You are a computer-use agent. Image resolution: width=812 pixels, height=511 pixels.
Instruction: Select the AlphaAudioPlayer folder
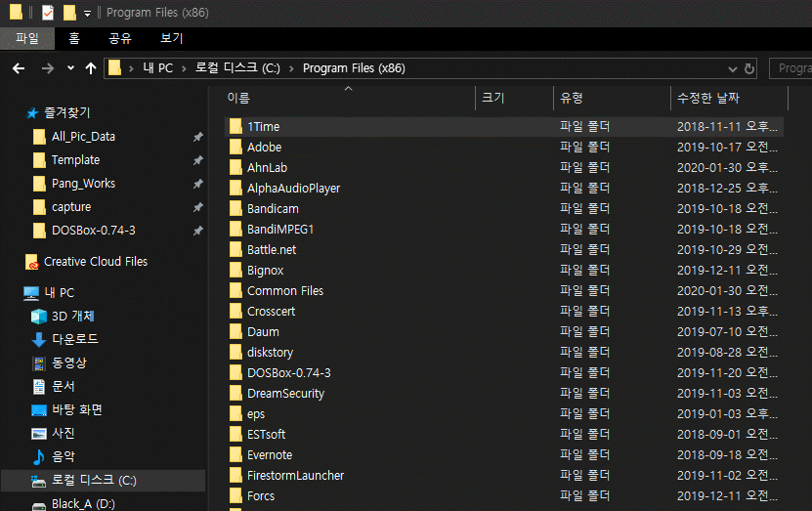point(293,188)
